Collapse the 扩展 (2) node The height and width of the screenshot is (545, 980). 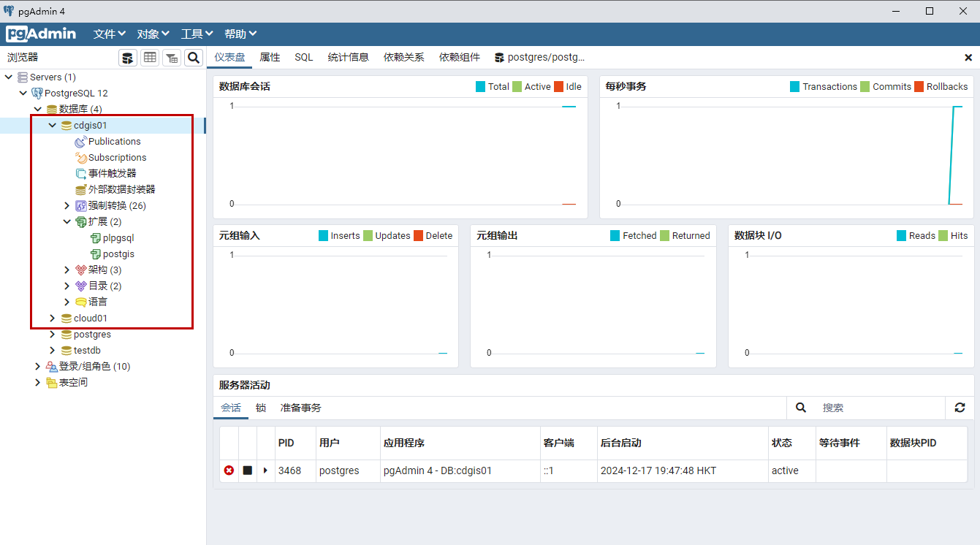click(x=67, y=221)
